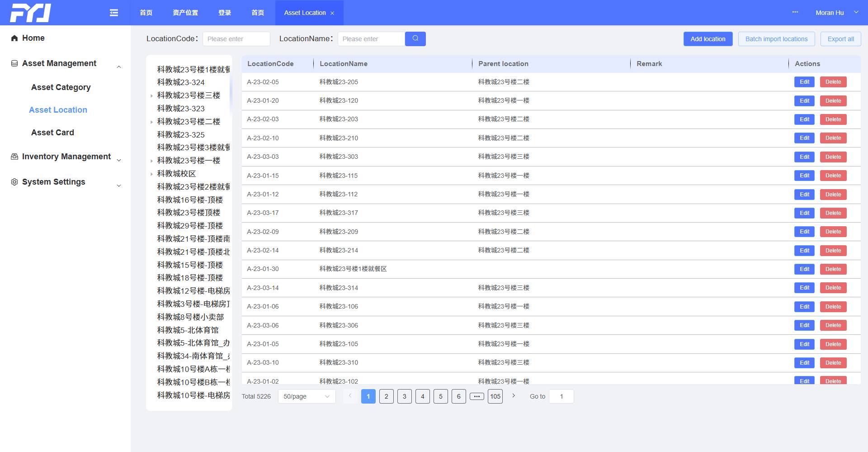Select the Home icon in the sidebar
This screenshot has width=868, height=452.
pyautogui.click(x=14, y=38)
